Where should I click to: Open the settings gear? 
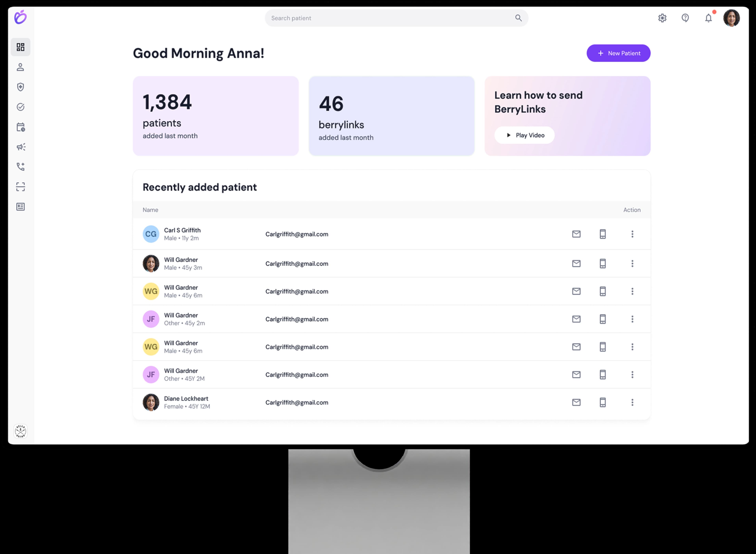(x=662, y=18)
